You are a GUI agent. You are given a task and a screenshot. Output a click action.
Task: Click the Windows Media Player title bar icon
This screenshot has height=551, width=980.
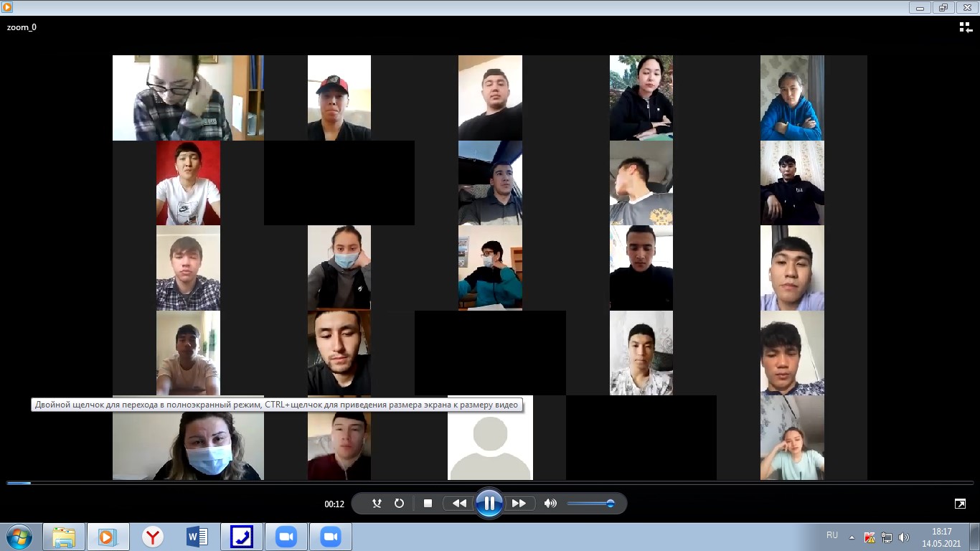(x=7, y=7)
